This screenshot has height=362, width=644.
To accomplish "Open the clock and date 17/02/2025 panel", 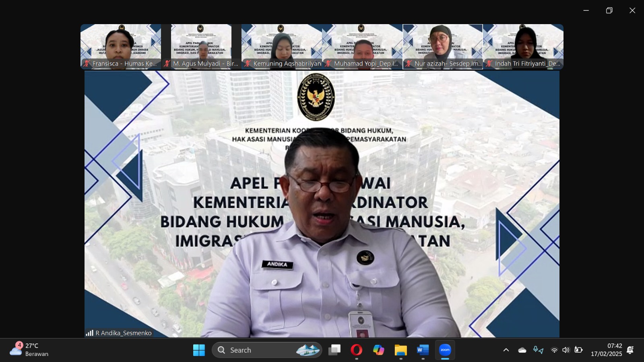I will coord(606,350).
